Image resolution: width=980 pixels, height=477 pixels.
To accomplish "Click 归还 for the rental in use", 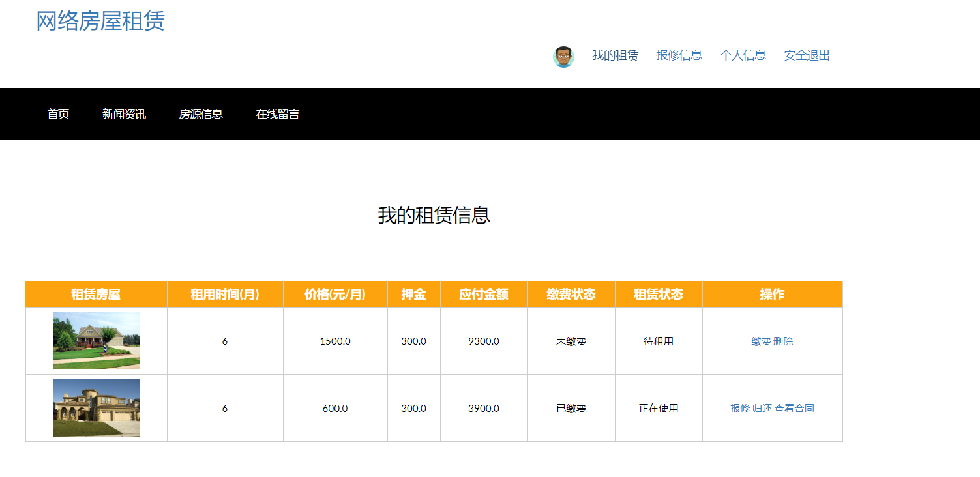I will point(762,409).
